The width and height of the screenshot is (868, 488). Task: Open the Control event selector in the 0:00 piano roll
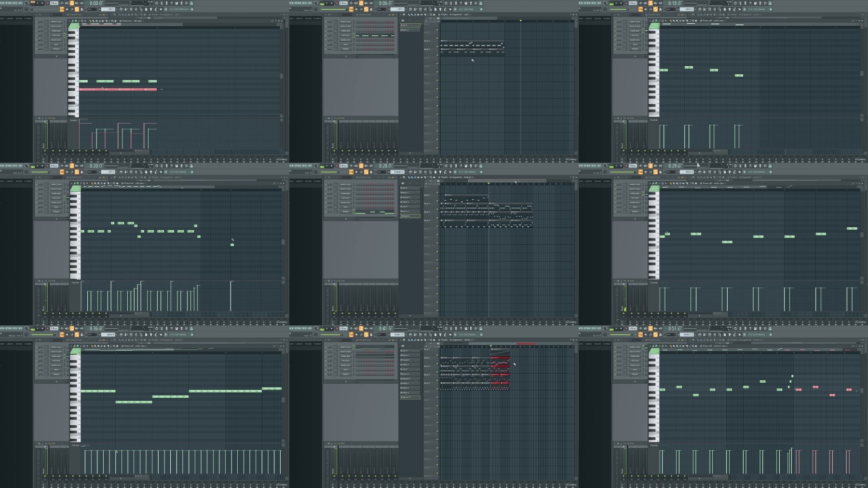tap(74, 120)
